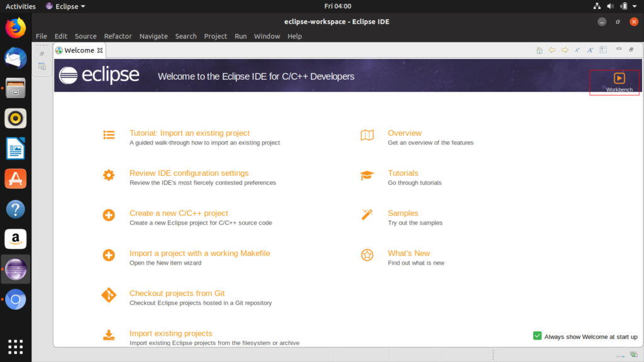This screenshot has width=644, height=362.
Task: Open the Window menu
Action: pyautogui.click(x=267, y=36)
